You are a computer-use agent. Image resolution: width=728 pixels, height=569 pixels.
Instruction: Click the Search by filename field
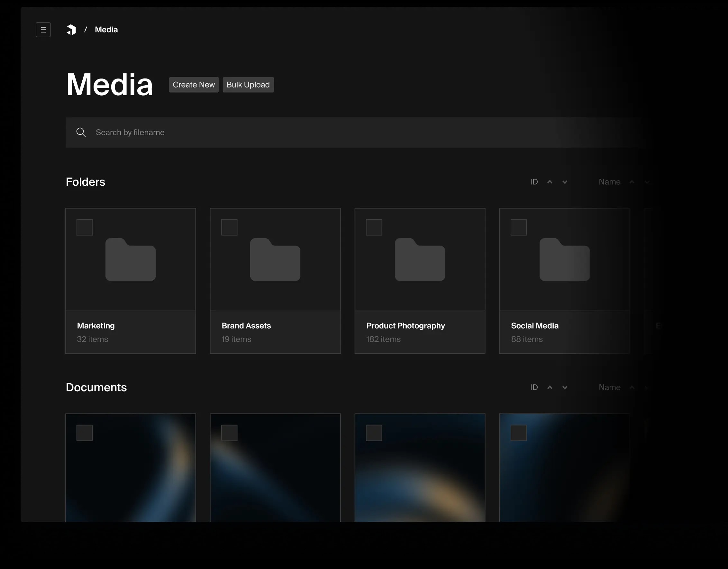(x=353, y=132)
